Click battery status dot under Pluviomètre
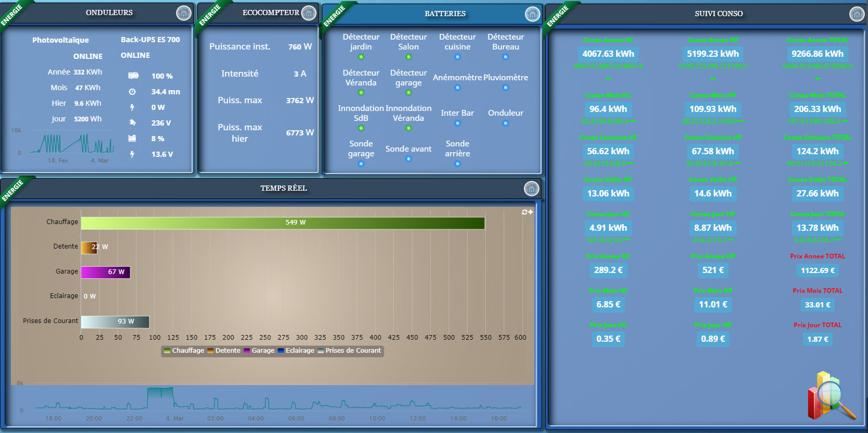 tap(505, 88)
